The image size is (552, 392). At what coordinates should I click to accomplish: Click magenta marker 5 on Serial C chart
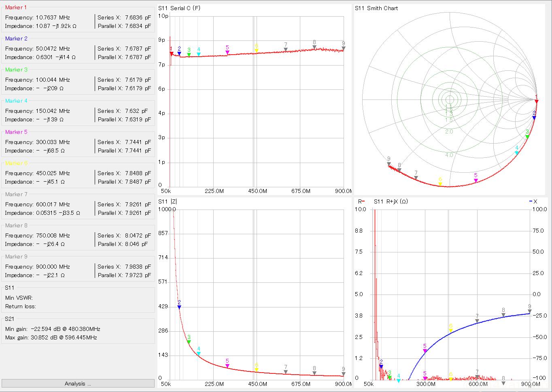(x=227, y=52)
